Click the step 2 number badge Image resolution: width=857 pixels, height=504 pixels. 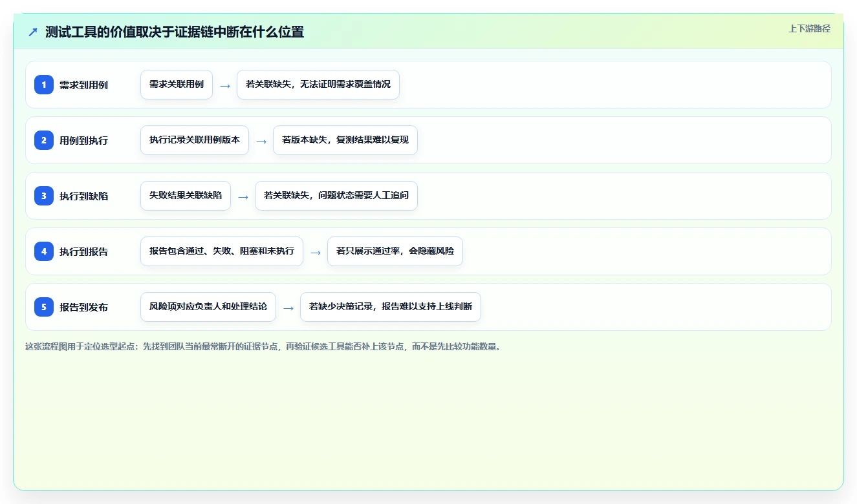[x=44, y=140]
